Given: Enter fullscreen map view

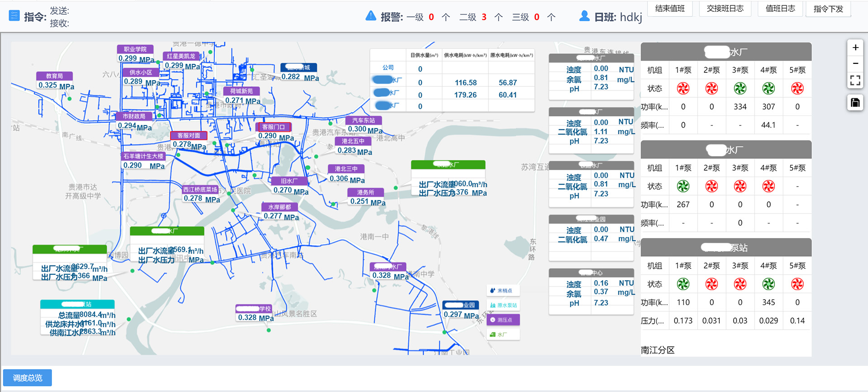Looking at the screenshot, I should (x=855, y=81).
